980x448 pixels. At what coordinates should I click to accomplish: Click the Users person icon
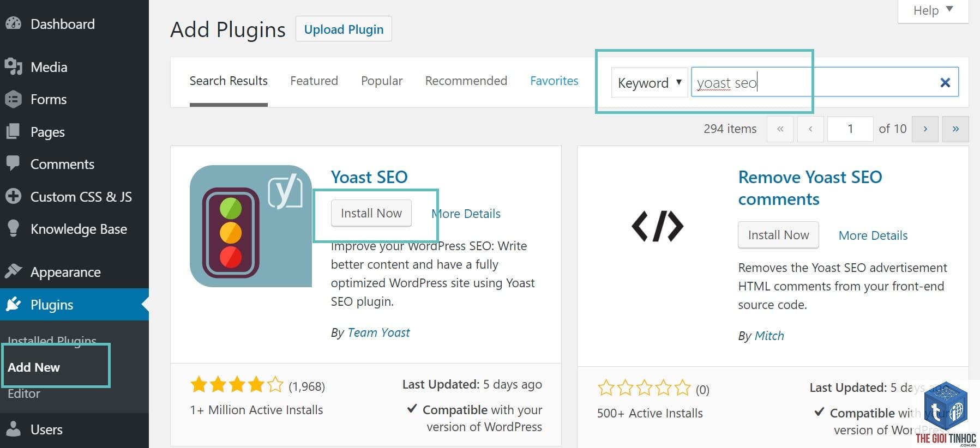click(x=13, y=429)
